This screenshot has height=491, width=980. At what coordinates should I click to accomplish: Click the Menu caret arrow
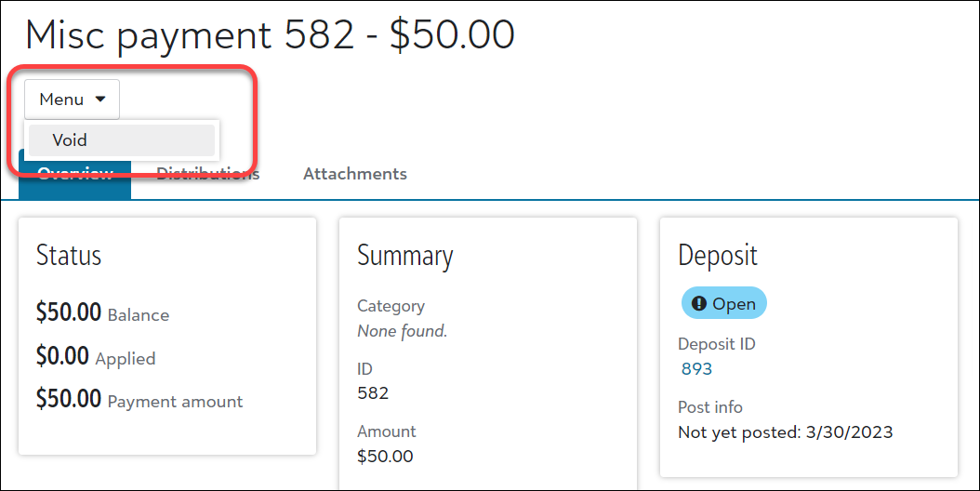pyautogui.click(x=100, y=99)
